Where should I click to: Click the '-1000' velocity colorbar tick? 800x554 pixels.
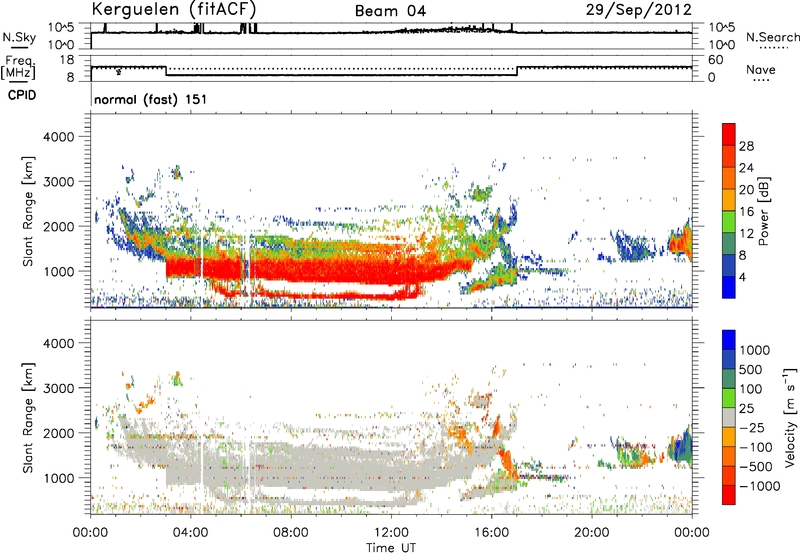pos(760,486)
